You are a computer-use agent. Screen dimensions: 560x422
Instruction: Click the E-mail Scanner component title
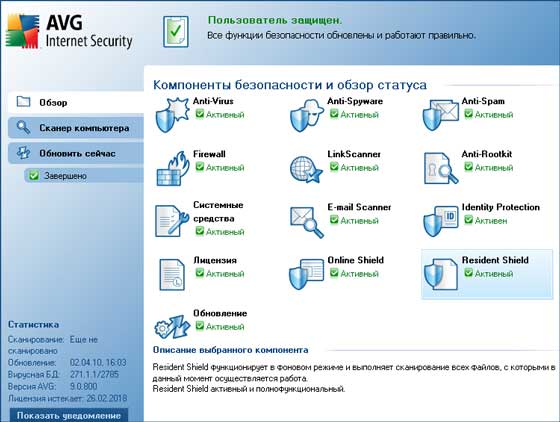[359, 207]
